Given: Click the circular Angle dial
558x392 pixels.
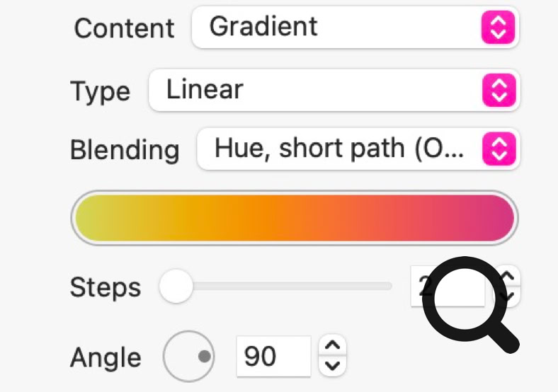Looking at the screenshot, I should pos(188,356).
